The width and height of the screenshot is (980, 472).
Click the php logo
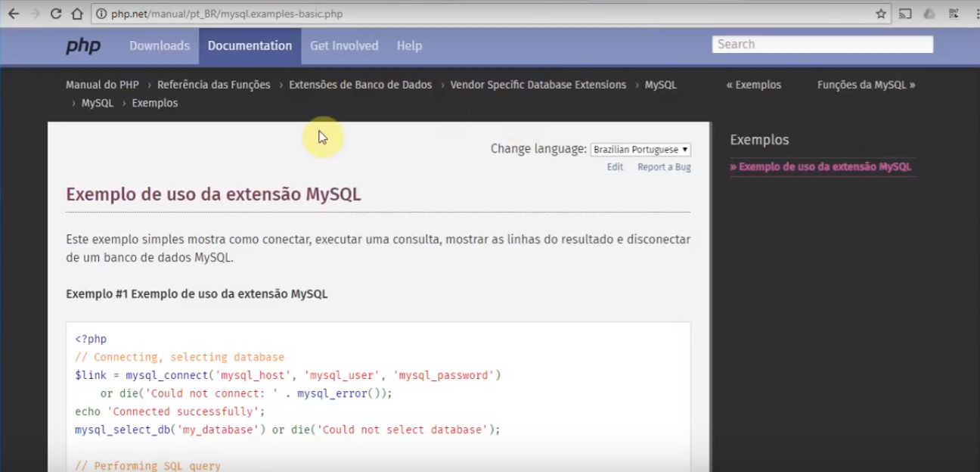[x=83, y=46]
